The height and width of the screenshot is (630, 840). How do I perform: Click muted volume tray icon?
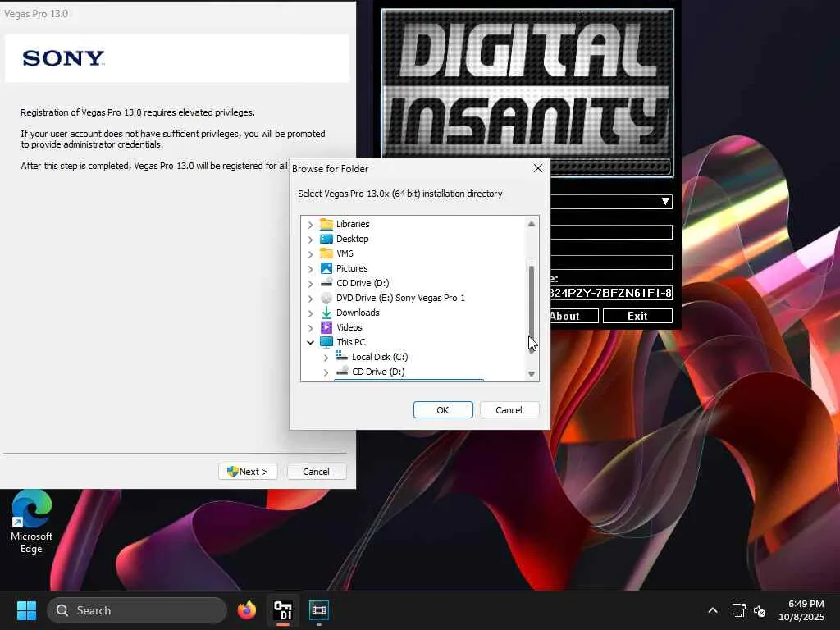click(760, 610)
